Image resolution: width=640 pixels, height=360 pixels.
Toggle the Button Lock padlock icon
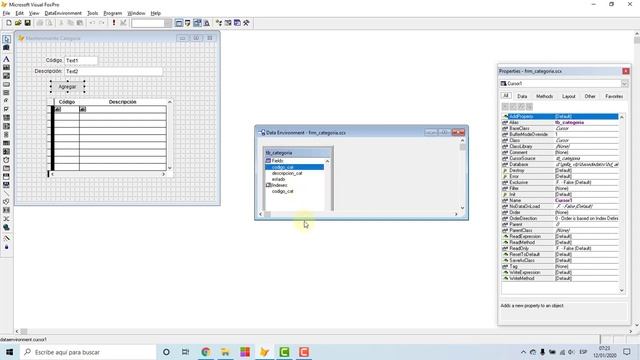point(7,247)
